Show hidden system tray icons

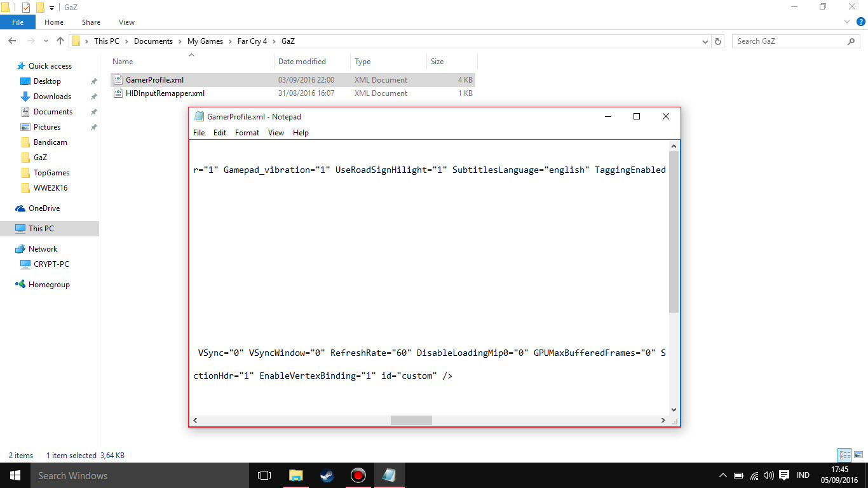coord(723,475)
